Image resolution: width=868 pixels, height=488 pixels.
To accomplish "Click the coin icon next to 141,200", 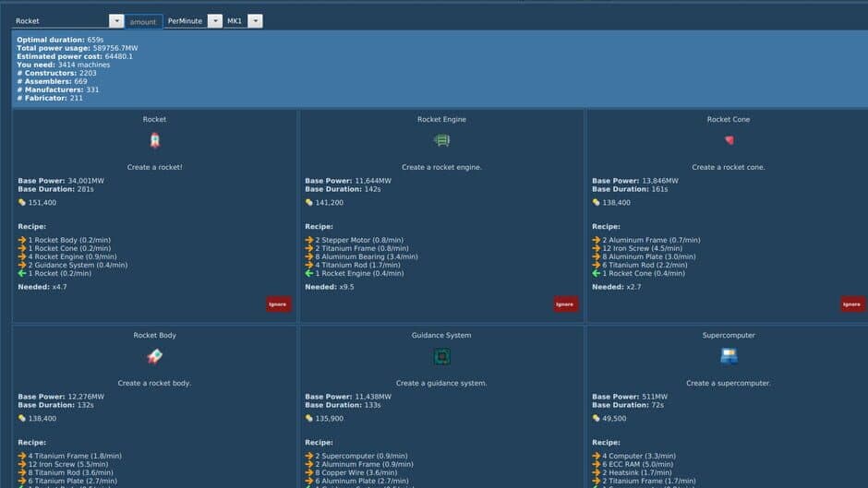I will 309,203.
